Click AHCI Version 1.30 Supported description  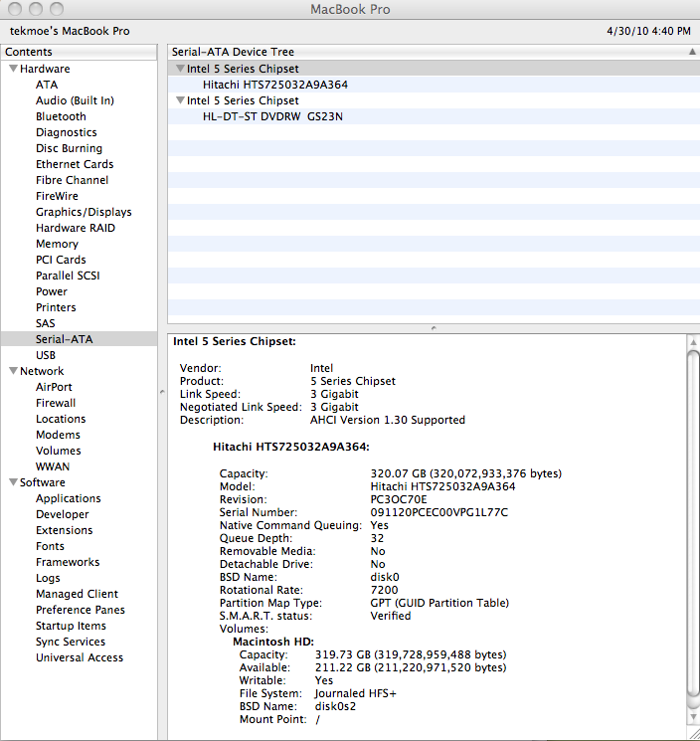388,420
